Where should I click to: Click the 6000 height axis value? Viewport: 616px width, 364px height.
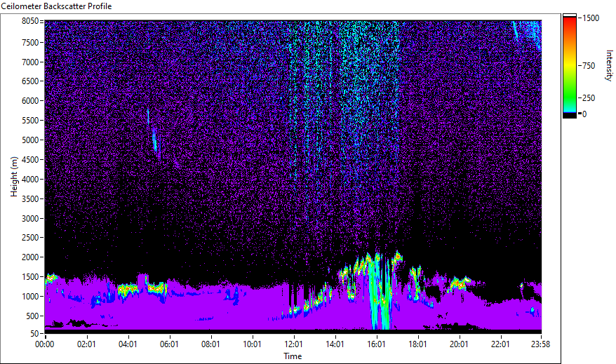point(30,101)
